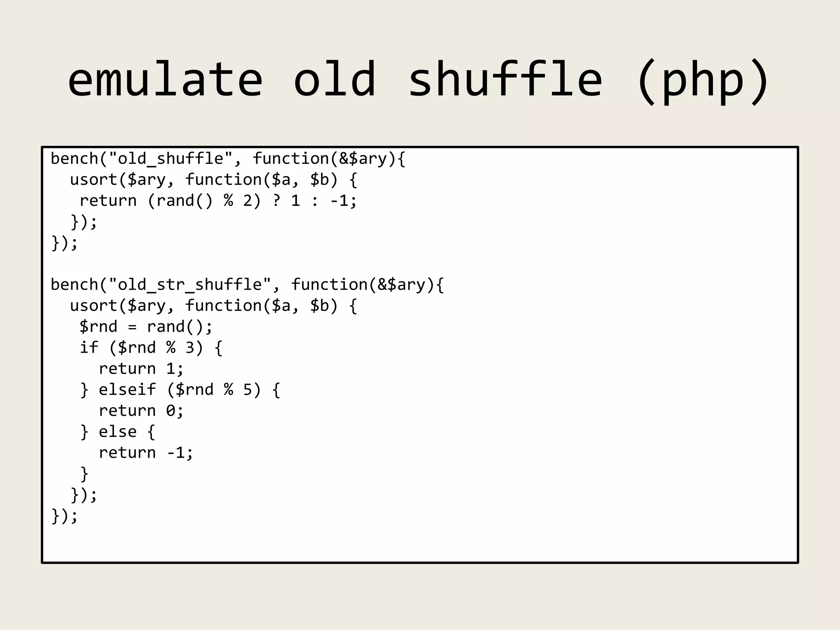
Task: Click the line "if ($rnd % 3) {"
Action: coord(151,348)
